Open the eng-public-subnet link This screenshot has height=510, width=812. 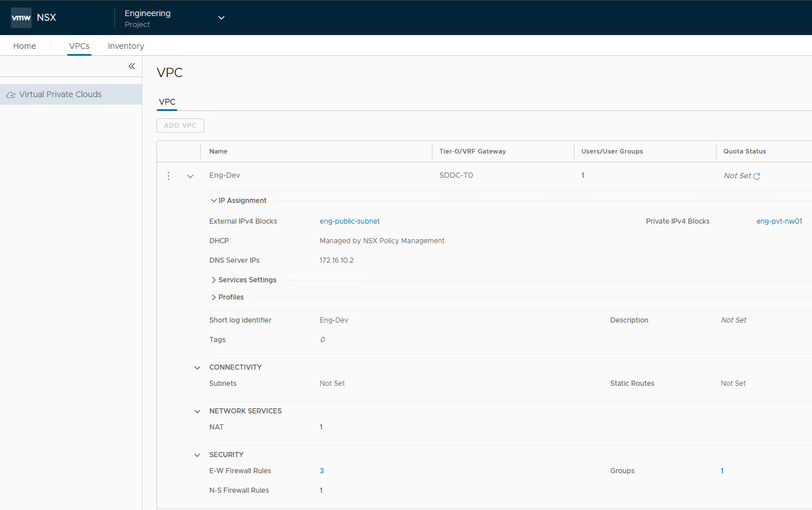coord(350,221)
